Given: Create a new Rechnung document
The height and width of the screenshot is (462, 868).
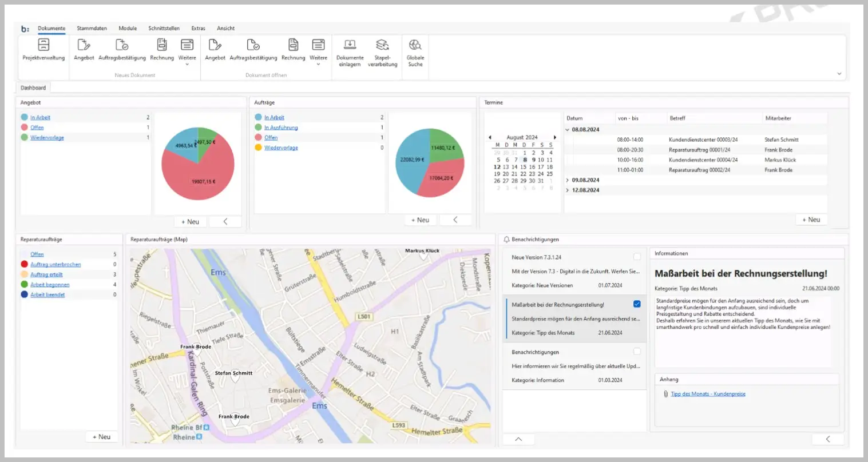Looking at the screenshot, I should click(x=162, y=50).
